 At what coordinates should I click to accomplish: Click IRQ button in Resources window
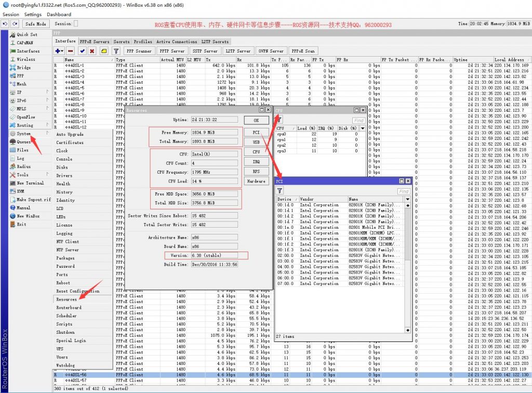click(256, 162)
